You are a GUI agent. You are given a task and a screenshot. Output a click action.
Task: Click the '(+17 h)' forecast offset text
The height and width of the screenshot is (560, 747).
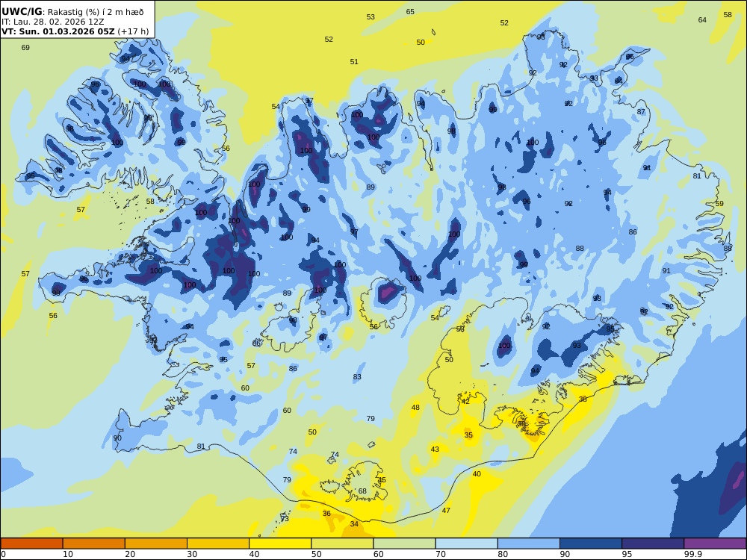[133, 31]
